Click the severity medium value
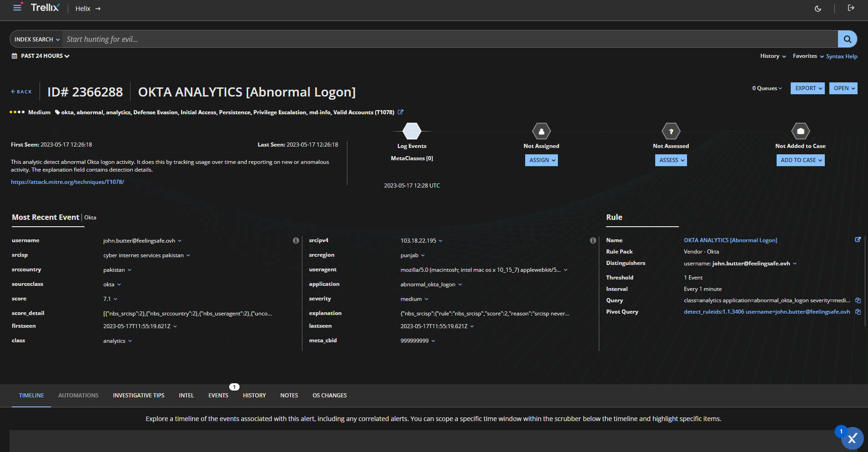This screenshot has width=868, height=452. point(411,299)
